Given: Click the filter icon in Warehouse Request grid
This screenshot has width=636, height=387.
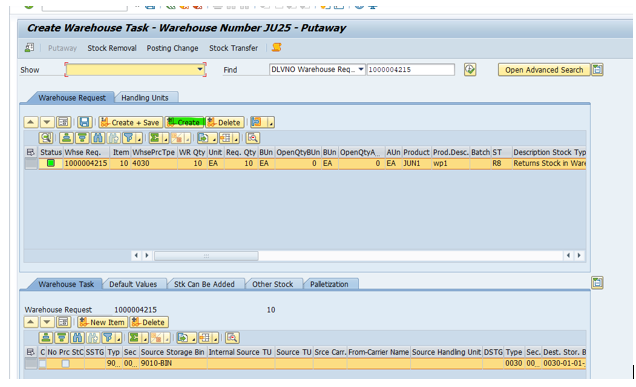Looking at the screenshot, I should coord(128,138).
